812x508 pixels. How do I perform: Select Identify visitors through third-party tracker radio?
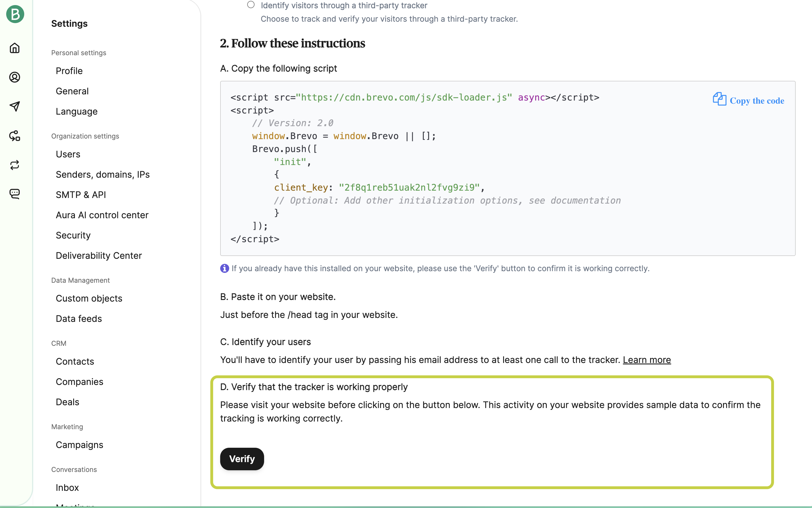(x=251, y=5)
